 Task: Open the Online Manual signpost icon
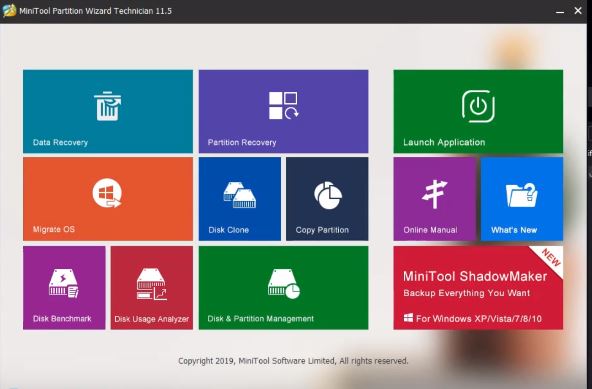pyautogui.click(x=435, y=194)
